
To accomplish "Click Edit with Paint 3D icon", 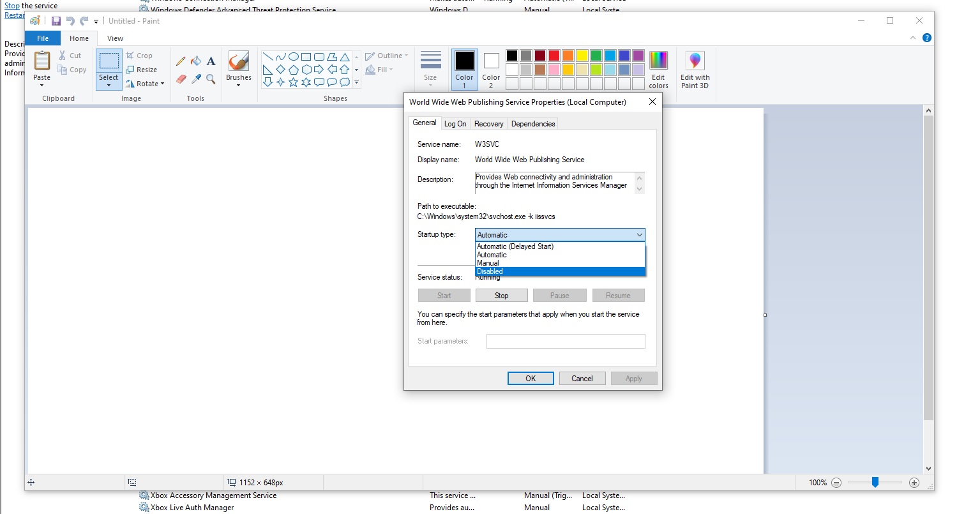I will tap(695, 61).
